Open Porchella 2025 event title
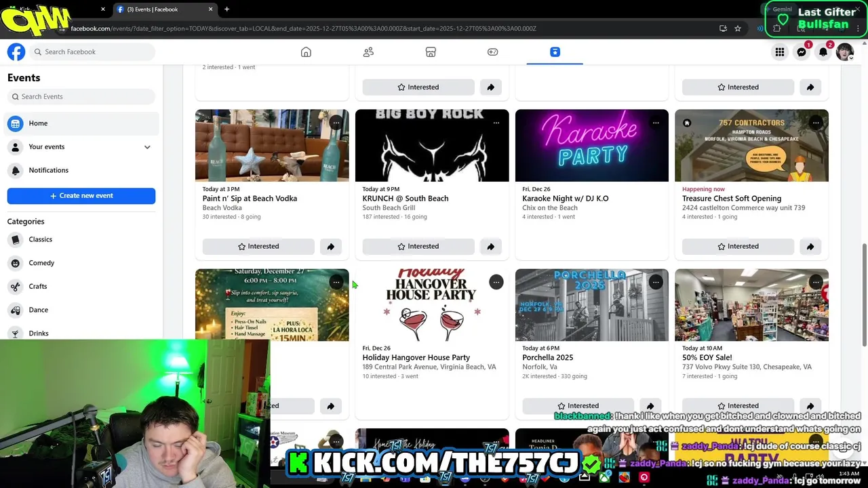Screen dimensions: 868x488 (548, 357)
